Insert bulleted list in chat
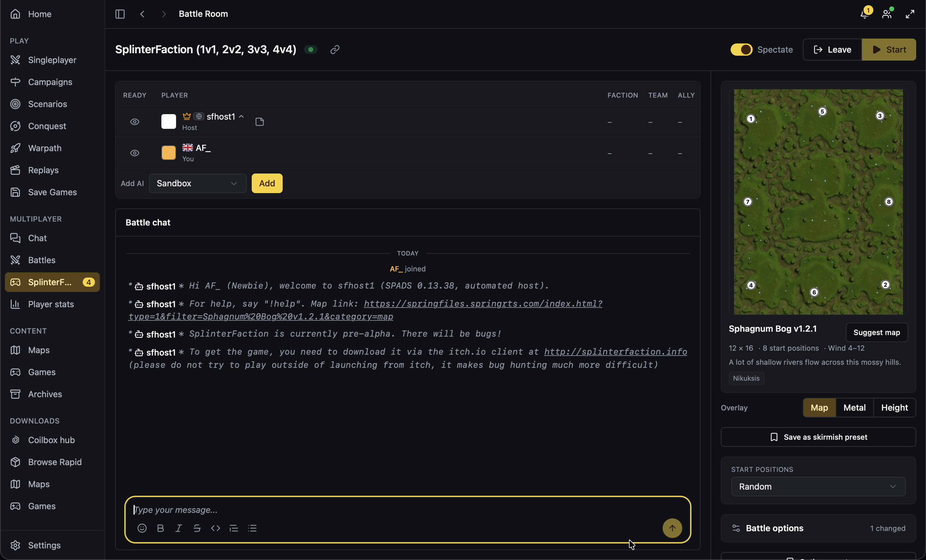Viewport: 926px width, 560px height. (252, 528)
